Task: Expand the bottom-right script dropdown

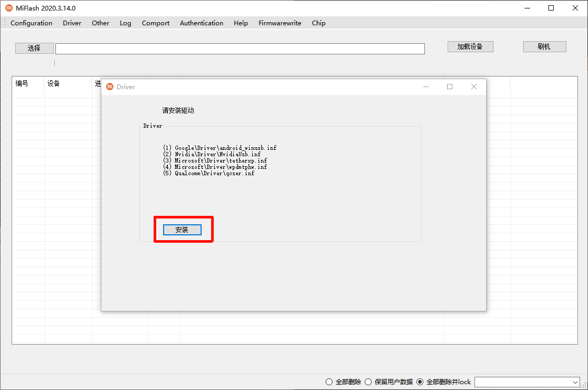Action: (575, 382)
